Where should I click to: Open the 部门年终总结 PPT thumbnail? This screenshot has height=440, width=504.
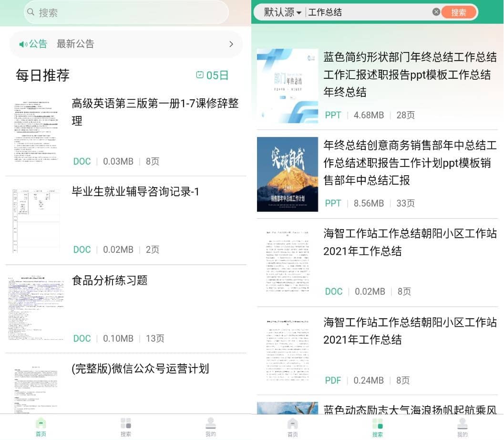(x=288, y=86)
